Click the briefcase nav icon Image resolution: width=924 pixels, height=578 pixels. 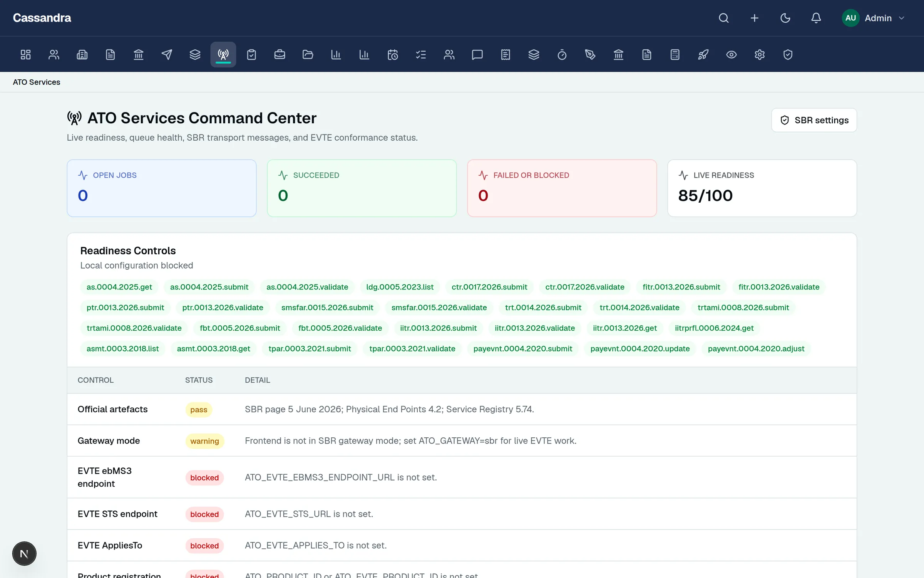coord(280,55)
